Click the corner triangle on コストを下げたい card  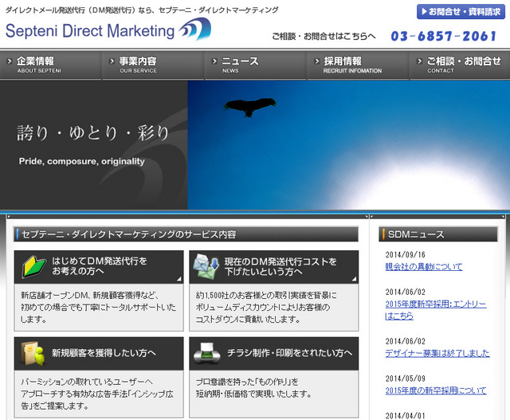(x=354, y=279)
